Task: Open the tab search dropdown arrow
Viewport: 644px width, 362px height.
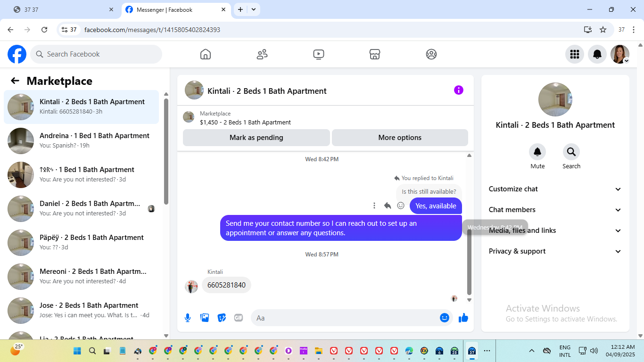Action: click(254, 9)
